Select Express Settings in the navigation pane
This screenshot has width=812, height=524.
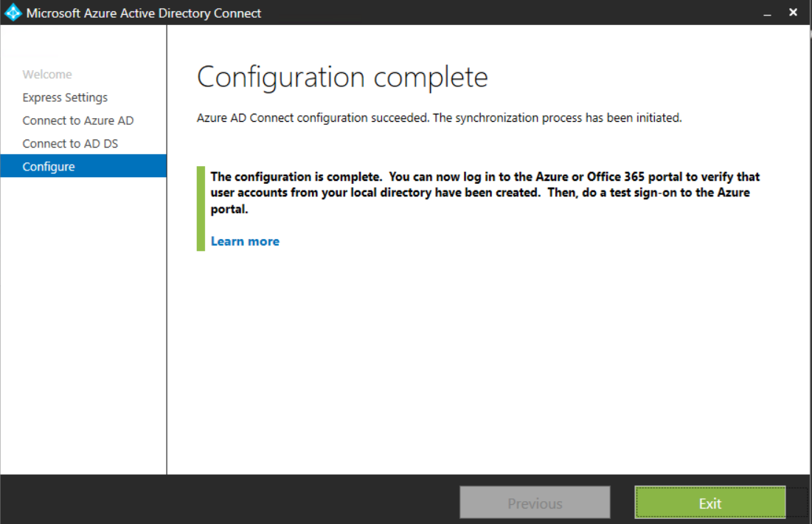pos(66,97)
